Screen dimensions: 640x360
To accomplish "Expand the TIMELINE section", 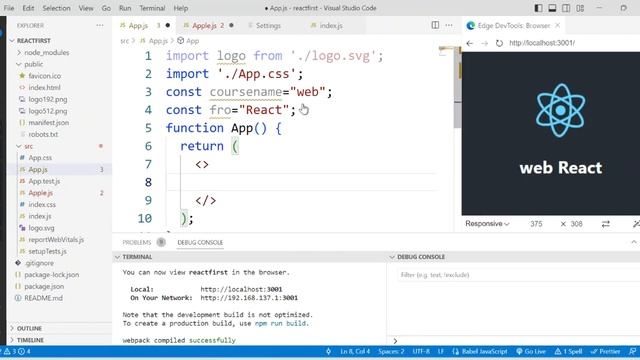I will point(30,340).
